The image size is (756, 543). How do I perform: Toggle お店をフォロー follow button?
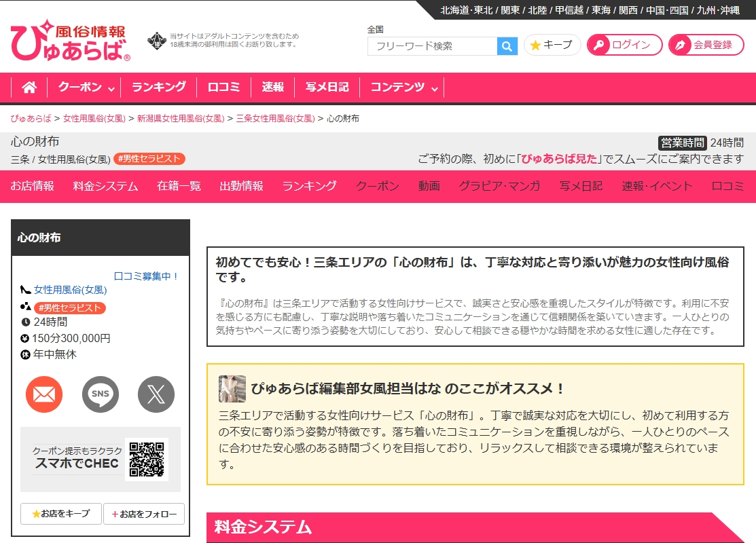[144, 514]
